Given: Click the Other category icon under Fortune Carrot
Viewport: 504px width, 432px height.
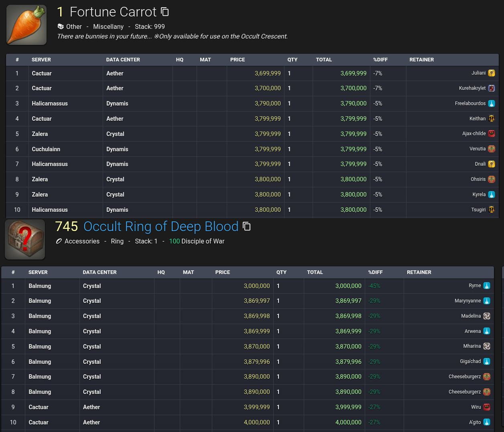Looking at the screenshot, I should point(61,26).
